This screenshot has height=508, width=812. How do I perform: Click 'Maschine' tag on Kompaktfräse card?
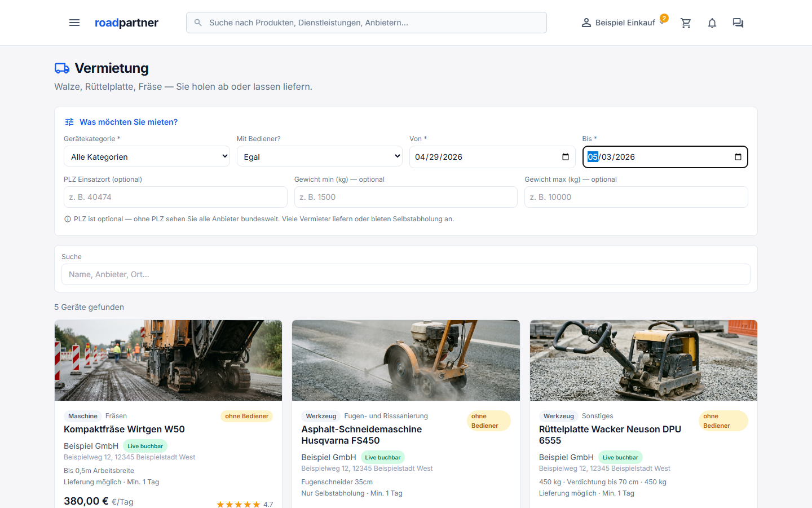click(83, 416)
